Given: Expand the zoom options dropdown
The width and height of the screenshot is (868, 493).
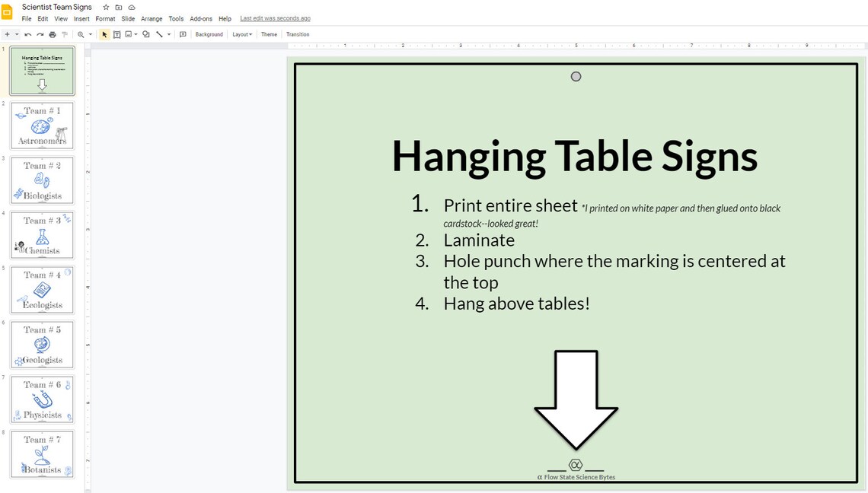Looking at the screenshot, I should pos(91,34).
